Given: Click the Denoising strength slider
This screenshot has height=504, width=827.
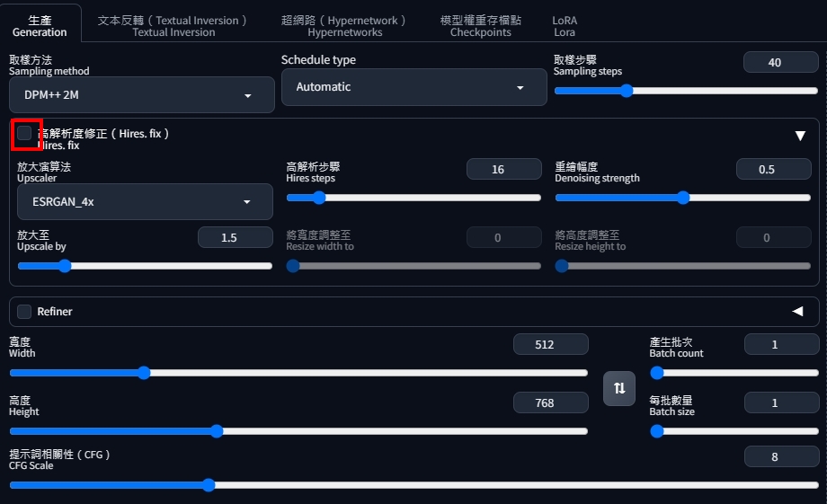Looking at the screenshot, I should coord(686,198).
